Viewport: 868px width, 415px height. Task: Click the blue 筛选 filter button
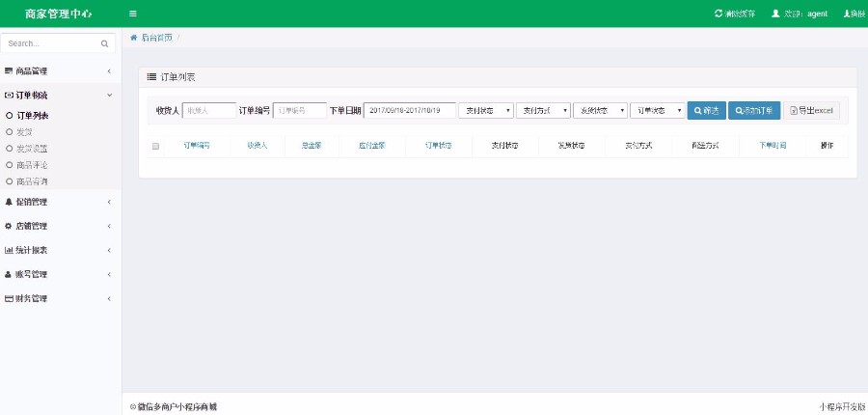[706, 111]
